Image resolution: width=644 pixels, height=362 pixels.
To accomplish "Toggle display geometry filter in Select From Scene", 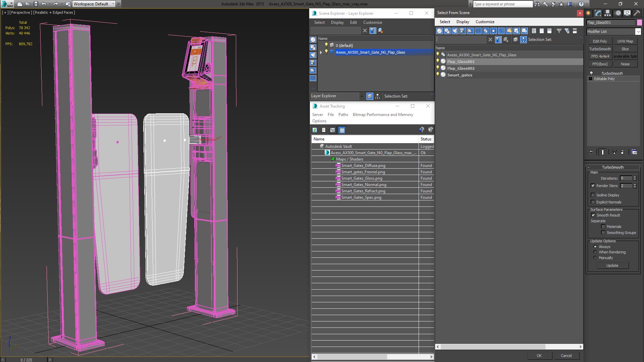I will (439, 31).
